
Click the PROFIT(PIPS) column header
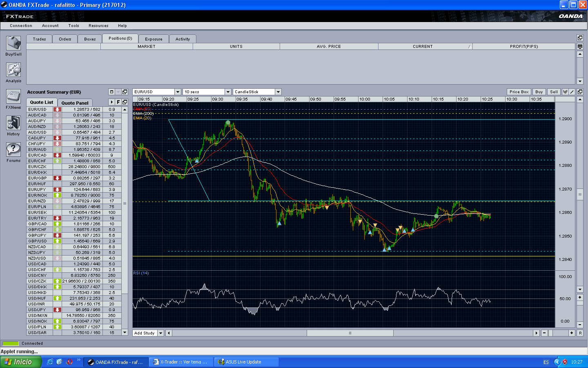click(x=524, y=47)
